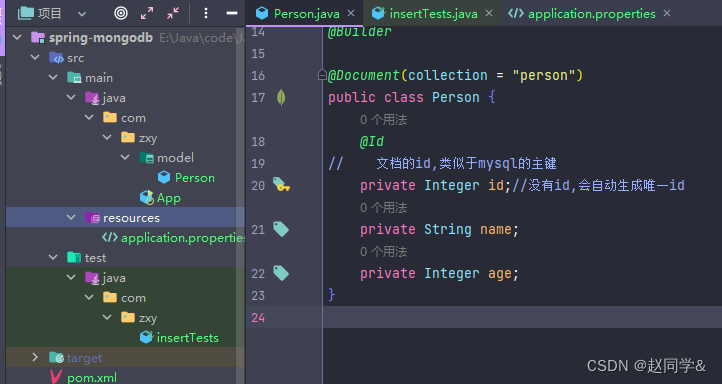Screen dimensions: 722x384
Task: Collapse the spring-mongodb project root
Action: tap(17, 37)
